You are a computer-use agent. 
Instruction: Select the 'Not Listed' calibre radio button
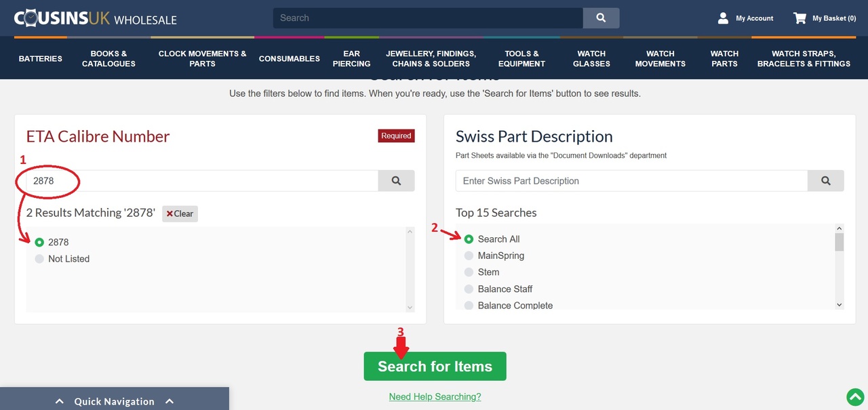[x=39, y=259]
